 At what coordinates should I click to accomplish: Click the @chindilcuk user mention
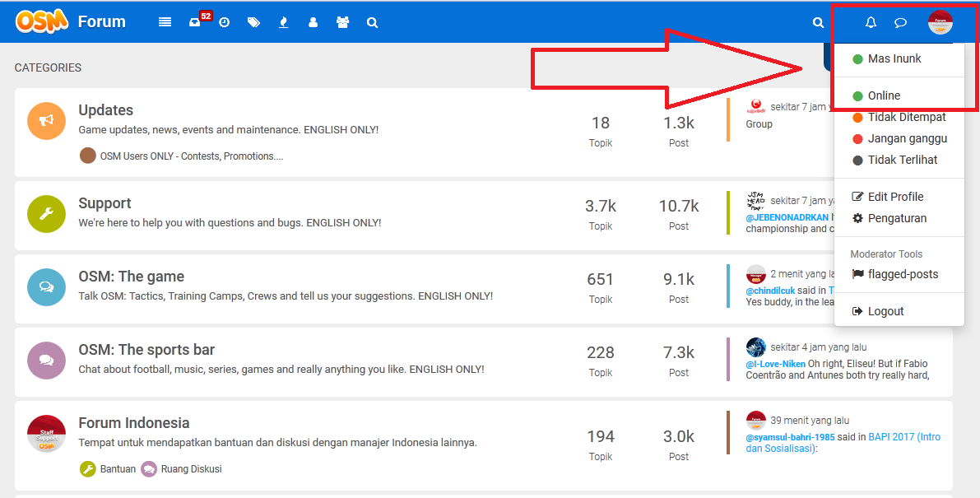tap(770, 291)
